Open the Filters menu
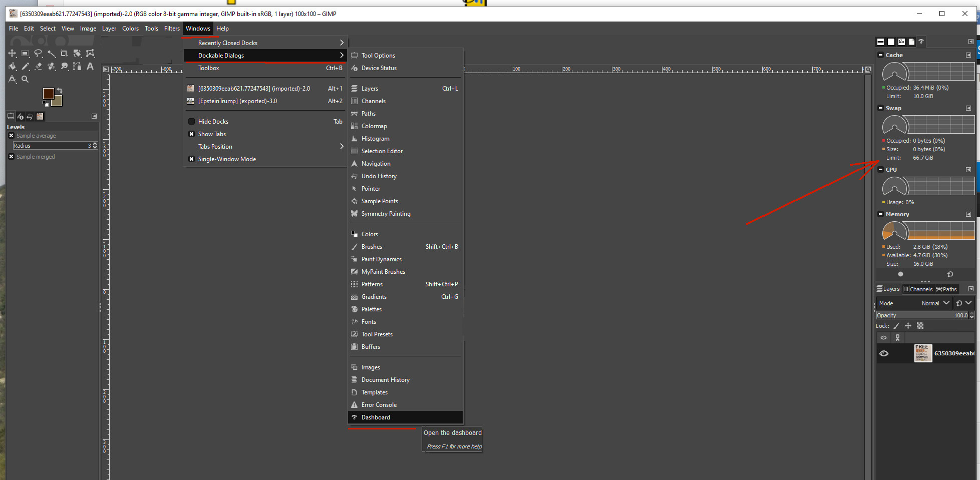Screen dimensions: 980x480 click(x=172, y=29)
